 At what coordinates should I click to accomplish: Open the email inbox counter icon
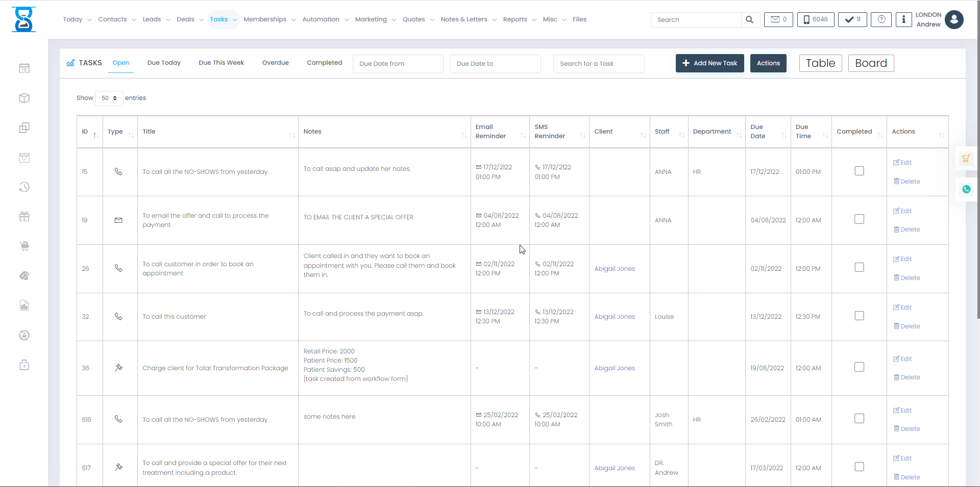click(778, 19)
